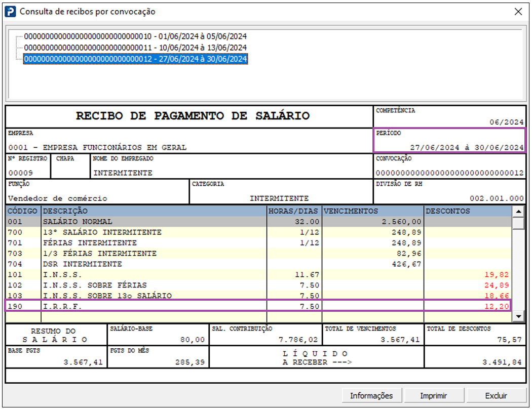Click the scrollbar down arrow in the receipt table
Screen dimensions: 532x410
coord(518,316)
